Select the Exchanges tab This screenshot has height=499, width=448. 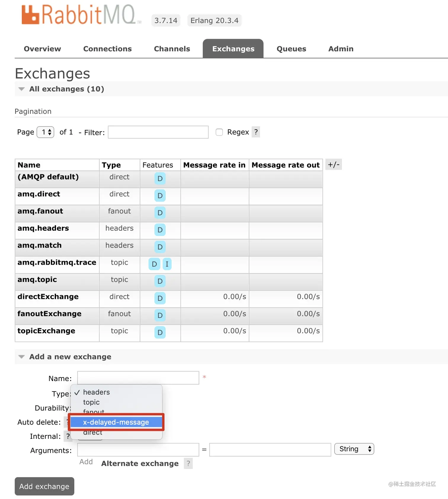click(x=233, y=49)
